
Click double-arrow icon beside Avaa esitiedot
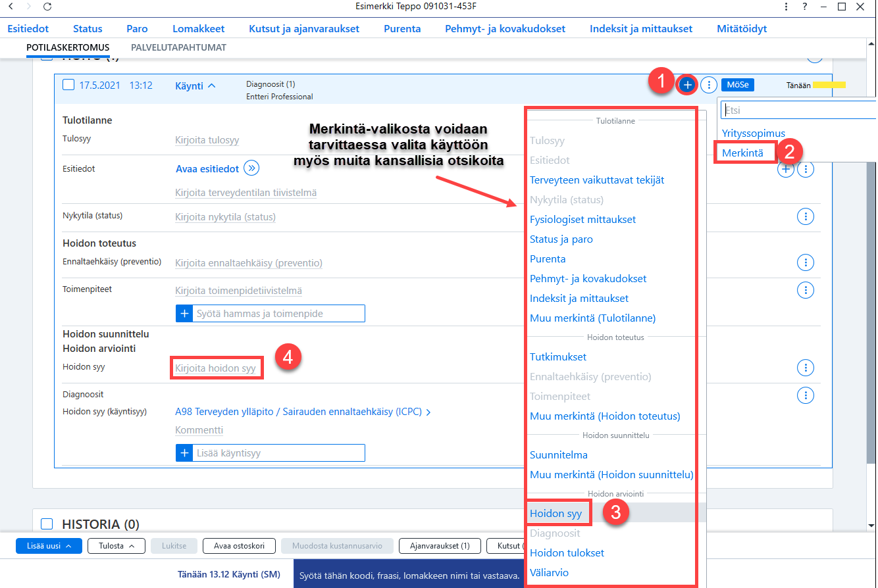pos(251,168)
